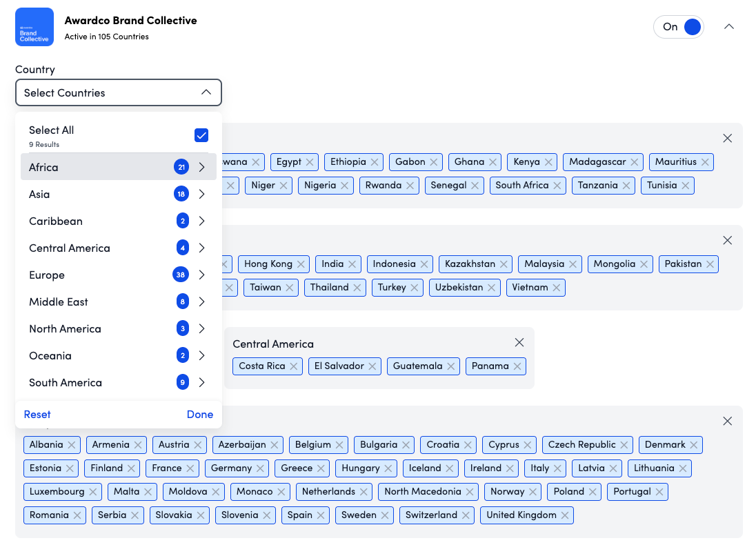The width and height of the screenshot is (756, 545).
Task: Click the Netherlands tag label
Action: point(328,491)
